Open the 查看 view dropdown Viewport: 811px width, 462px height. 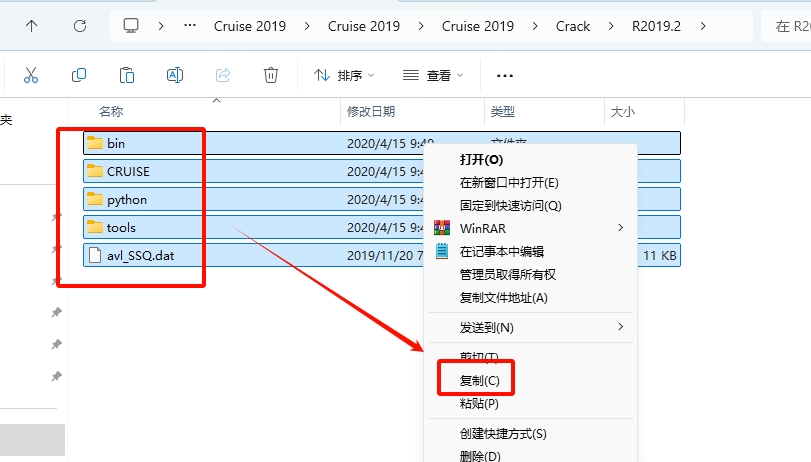[432, 76]
